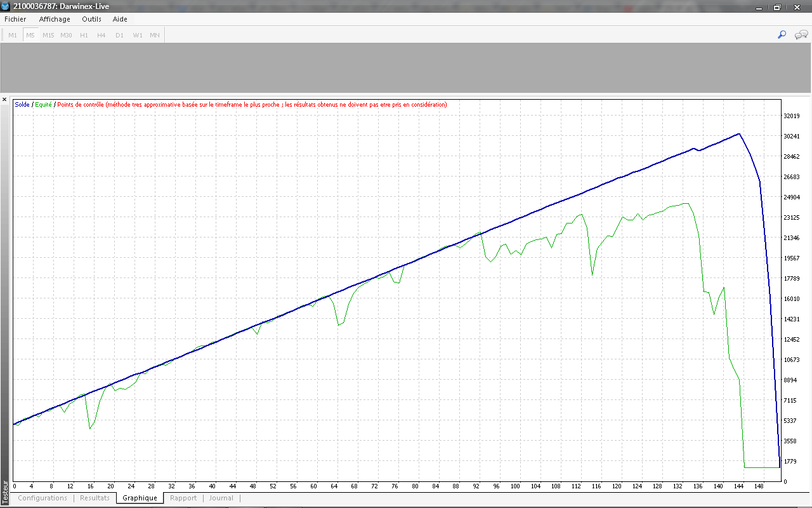The image size is (812, 508).
Task: Open the Fichier menu
Action: [x=15, y=19]
